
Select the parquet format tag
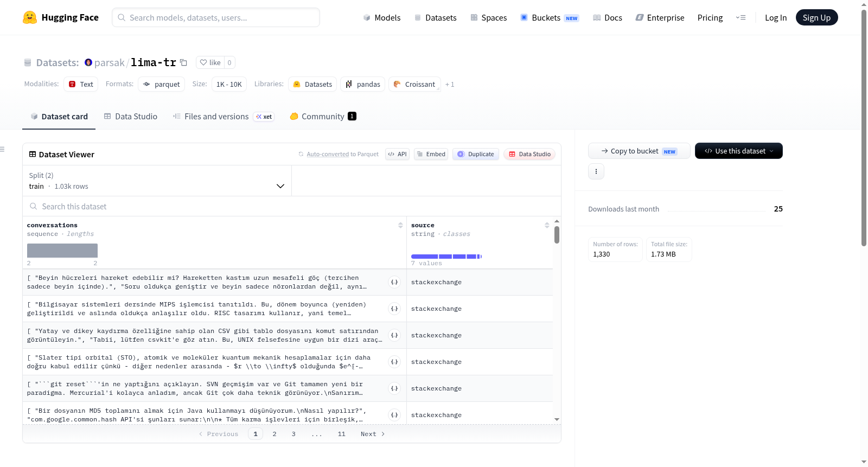(162, 84)
